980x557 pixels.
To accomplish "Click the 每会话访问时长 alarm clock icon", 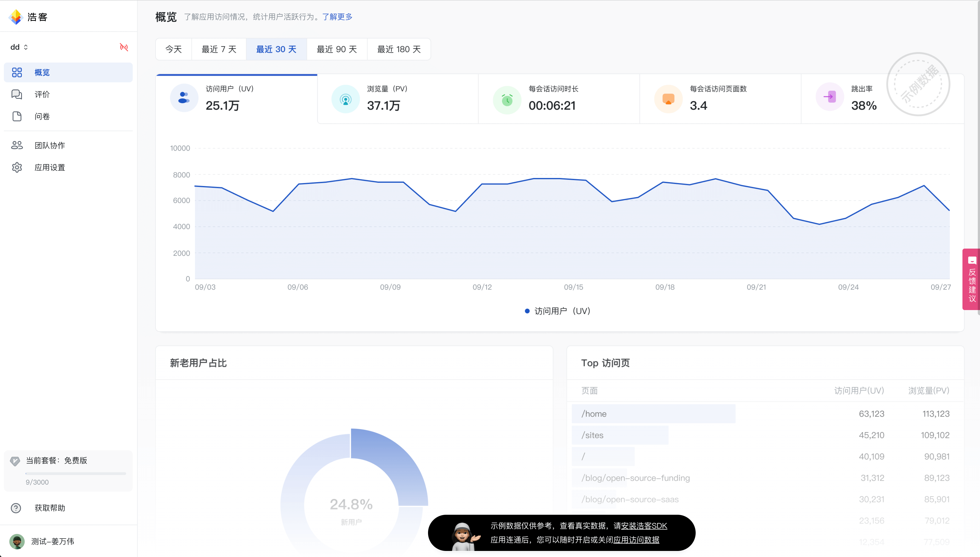I will tap(507, 100).
